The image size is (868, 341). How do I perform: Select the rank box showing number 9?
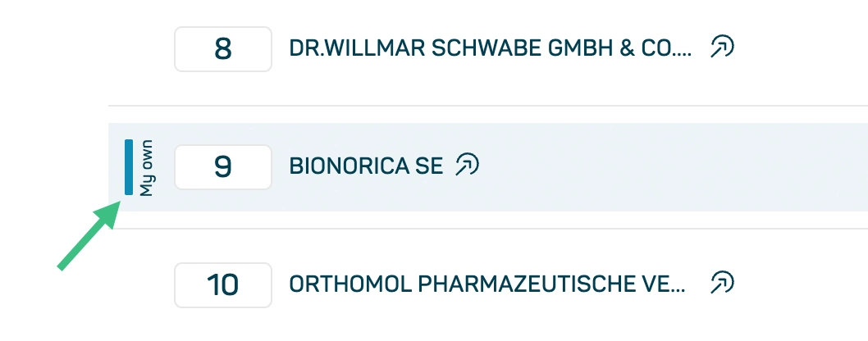click(223, 167)
